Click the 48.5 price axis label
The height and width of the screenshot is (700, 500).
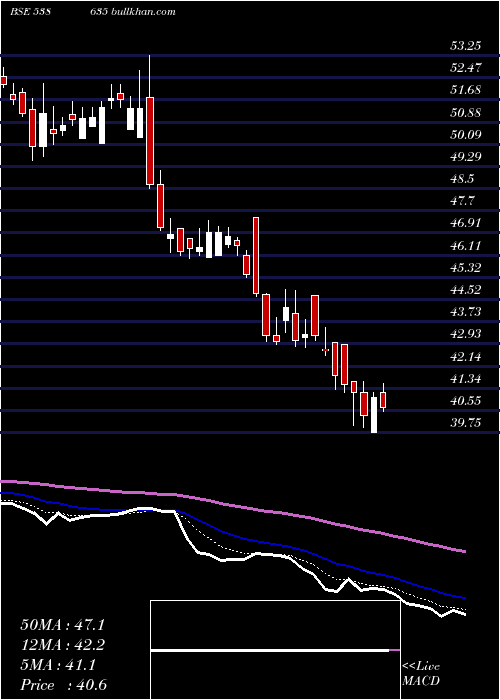(462, 179)
